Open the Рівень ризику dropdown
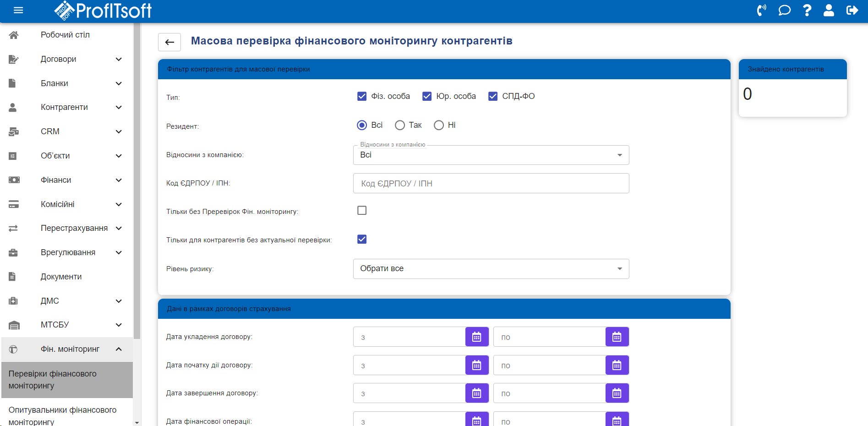Viewport: 868px width, 426px height. tap(491, 269)
